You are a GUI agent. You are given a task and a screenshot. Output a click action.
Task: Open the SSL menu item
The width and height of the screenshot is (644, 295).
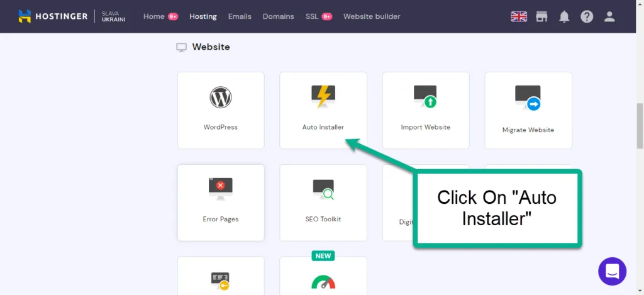click(x=312, y=16)
